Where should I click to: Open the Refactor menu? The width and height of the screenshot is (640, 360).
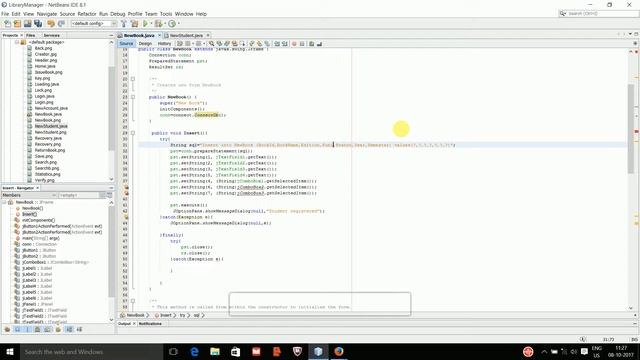87,14
